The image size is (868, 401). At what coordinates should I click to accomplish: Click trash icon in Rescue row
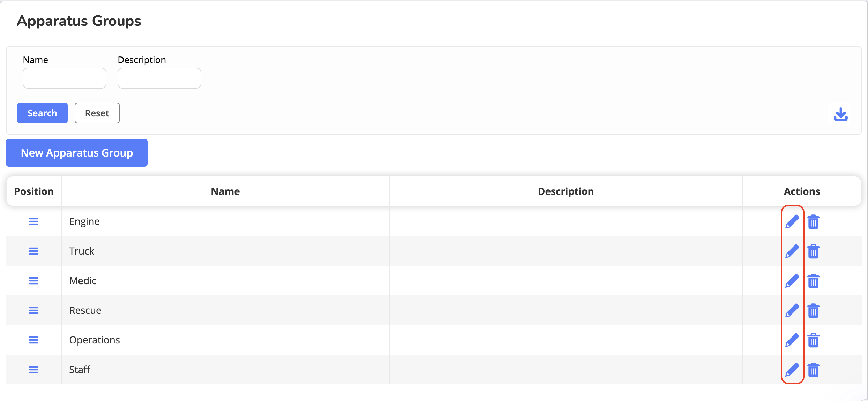pyautogui.click(x=813, y=311)
